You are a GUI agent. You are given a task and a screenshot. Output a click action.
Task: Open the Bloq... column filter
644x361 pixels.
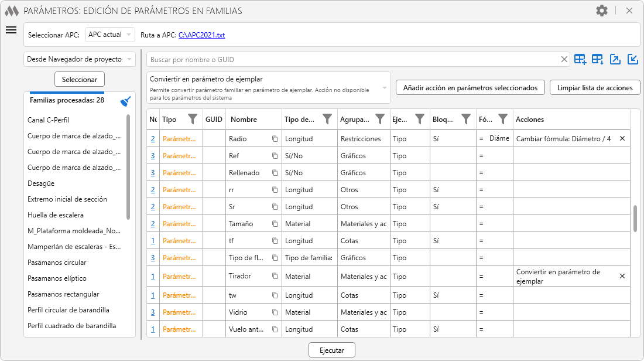click(x=465, y=119)
